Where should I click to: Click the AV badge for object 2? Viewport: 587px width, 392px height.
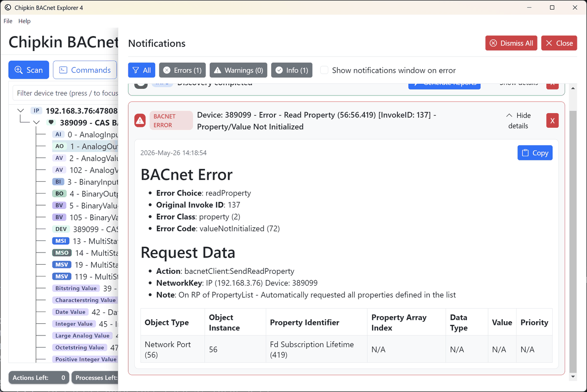coord(59,158)
